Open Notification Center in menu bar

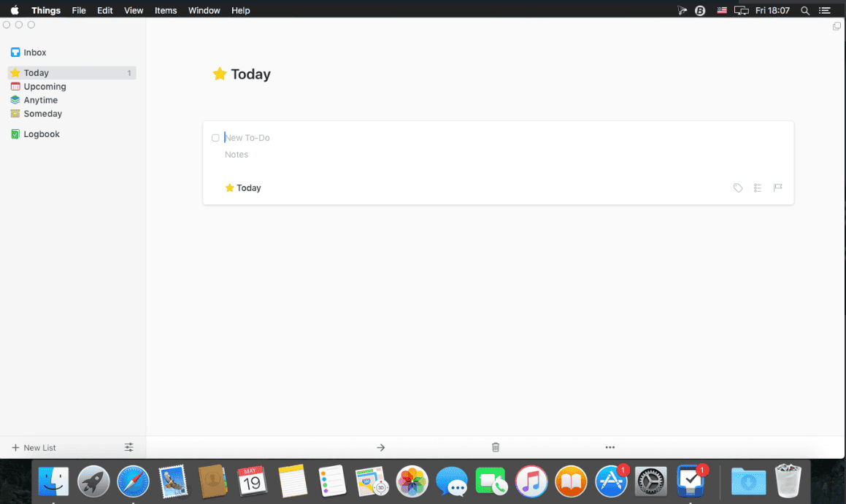(x=824, y=10)
